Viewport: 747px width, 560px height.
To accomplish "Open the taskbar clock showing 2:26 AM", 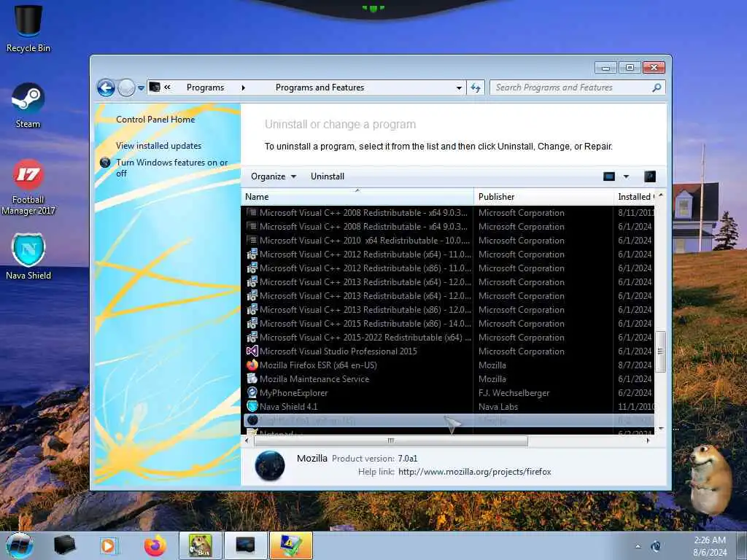I will pos(710,546).
